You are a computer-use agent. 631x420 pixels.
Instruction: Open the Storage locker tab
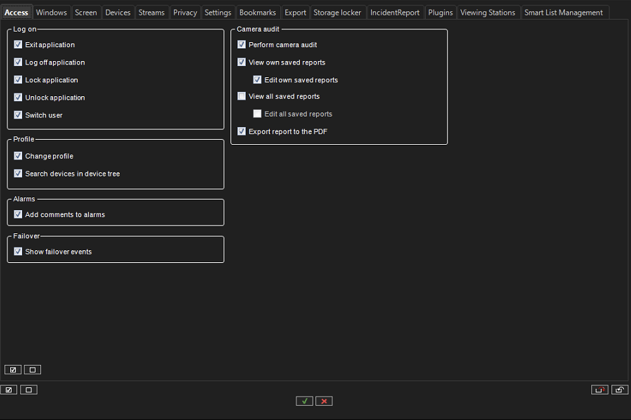[x=337, y=12]
